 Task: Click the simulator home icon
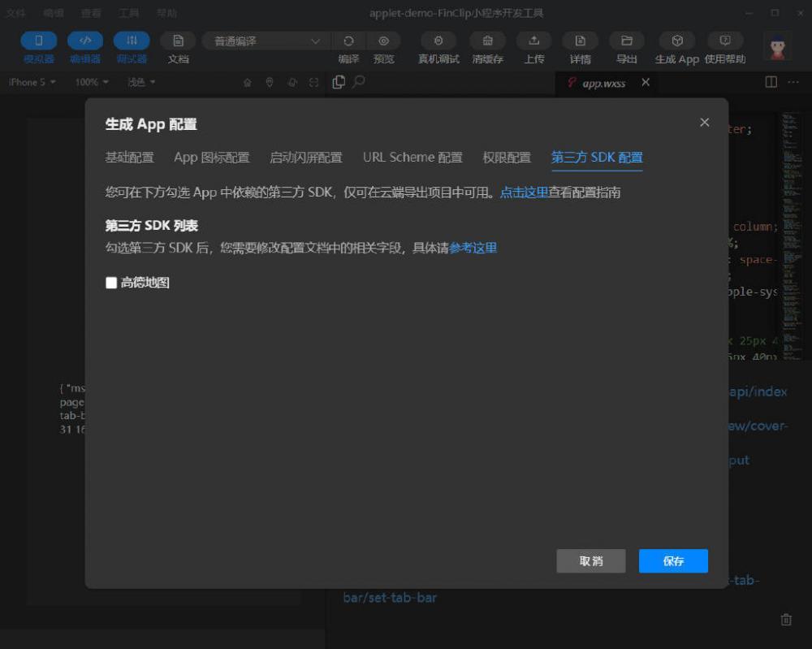248,83
